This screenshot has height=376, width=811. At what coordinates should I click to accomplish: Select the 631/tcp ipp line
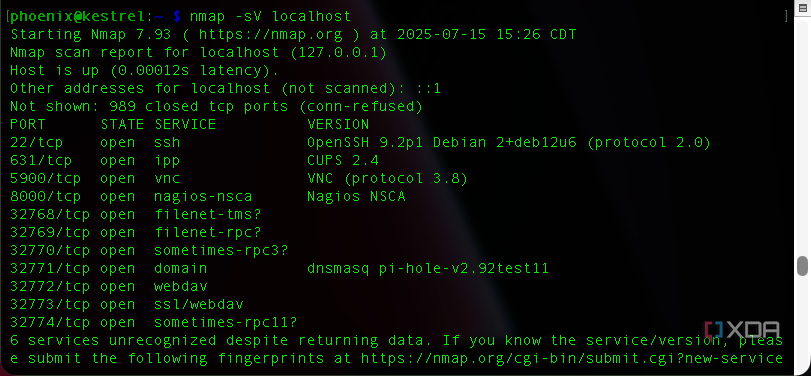(x=194, y=160)
